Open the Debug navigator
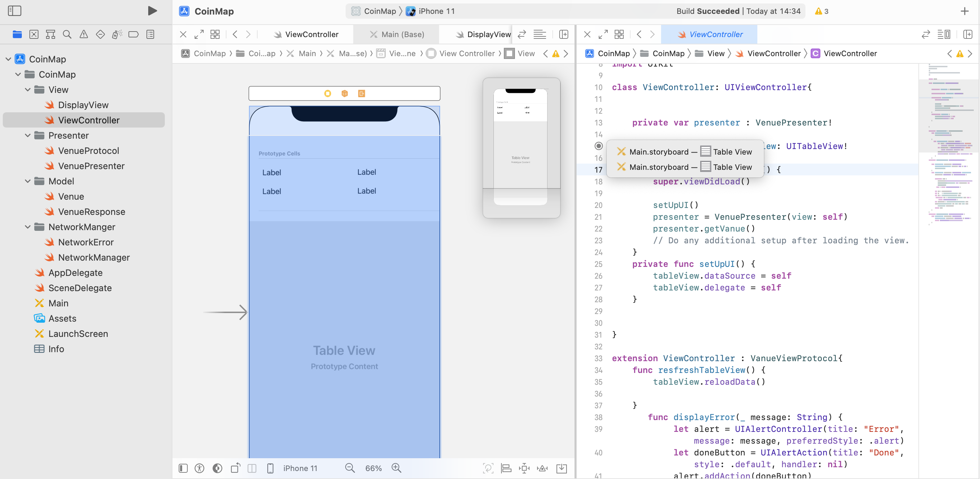980x479 pixels. coord(117,34)
